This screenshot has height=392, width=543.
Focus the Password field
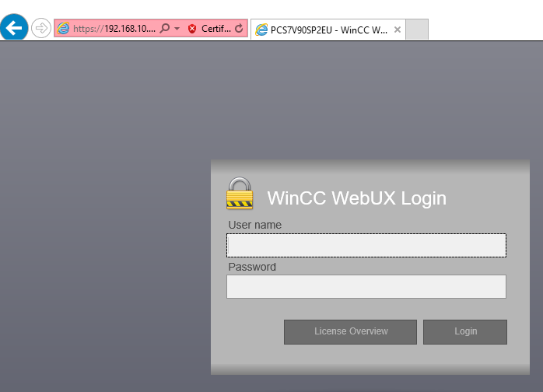pos(366,287)
